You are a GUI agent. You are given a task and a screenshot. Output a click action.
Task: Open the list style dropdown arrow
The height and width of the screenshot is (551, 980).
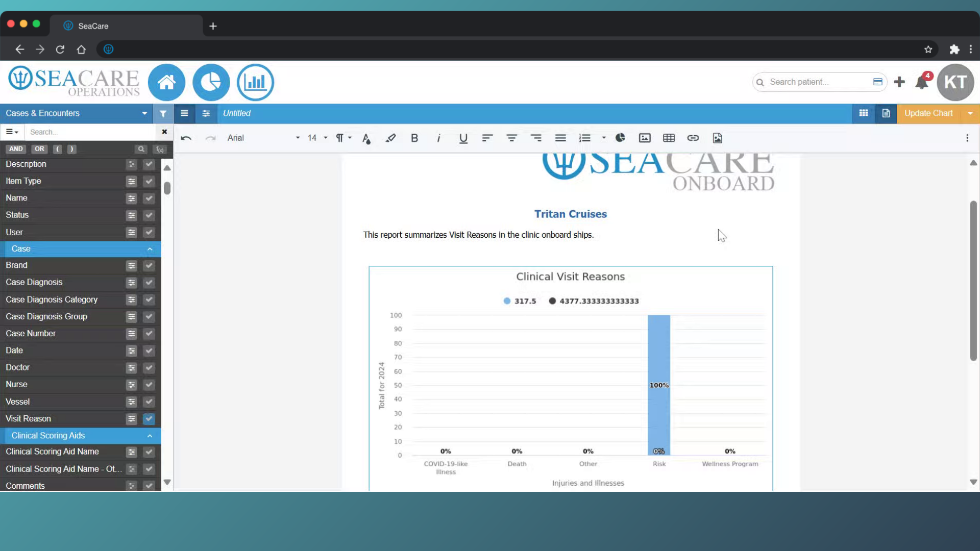pyautogui.click(x=604, y=138)
